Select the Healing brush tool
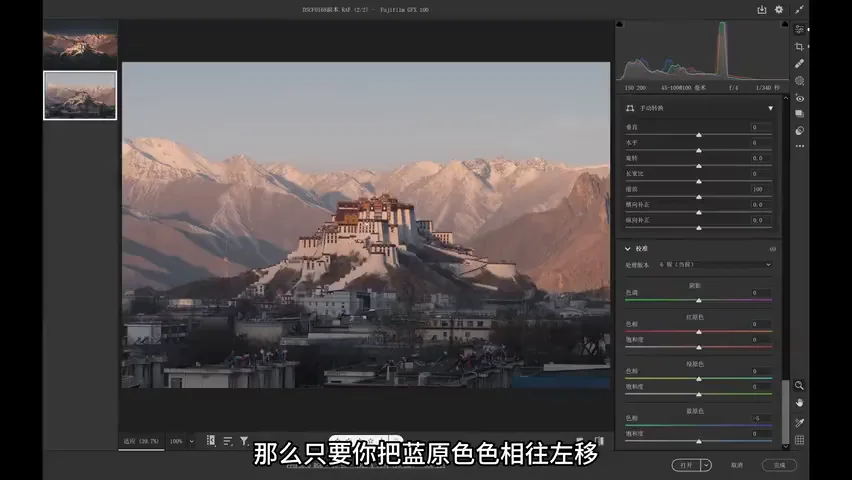Screen dimensions: 852x480 pyautogui.click(x=799, y=64)
